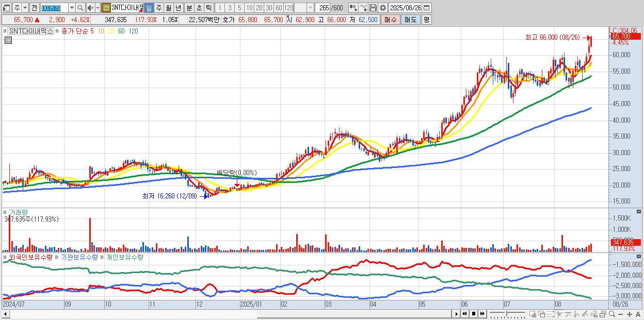Click the 전 button in toolbar
The image size is (644, 320).
pyautogui.click(x=34, y=8)
